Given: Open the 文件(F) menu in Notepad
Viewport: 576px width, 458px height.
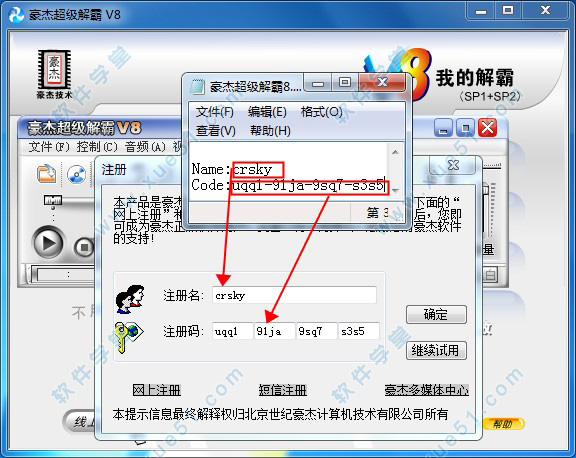Looking at the screenshot, I should (x=215, y=112).
